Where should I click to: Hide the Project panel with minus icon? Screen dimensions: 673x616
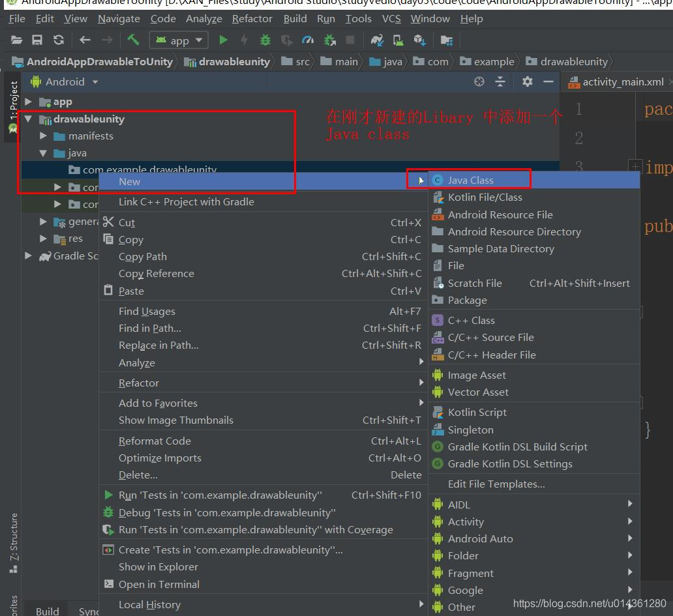tap(548, 81)
